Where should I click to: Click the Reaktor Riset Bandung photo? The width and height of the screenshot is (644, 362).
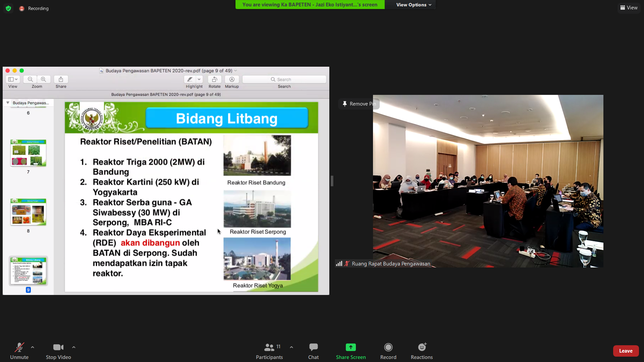coord(257,155)
